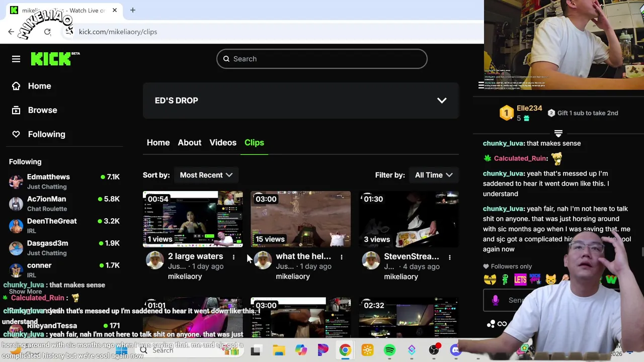
Task: Click the green alien emote in chat
Action: (505, 279)
